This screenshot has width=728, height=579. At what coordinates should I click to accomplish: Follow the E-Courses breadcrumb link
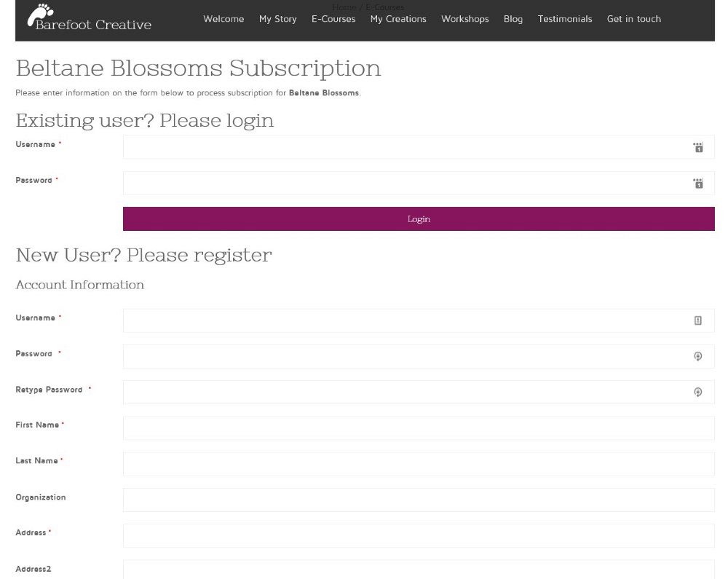point(386,7)
